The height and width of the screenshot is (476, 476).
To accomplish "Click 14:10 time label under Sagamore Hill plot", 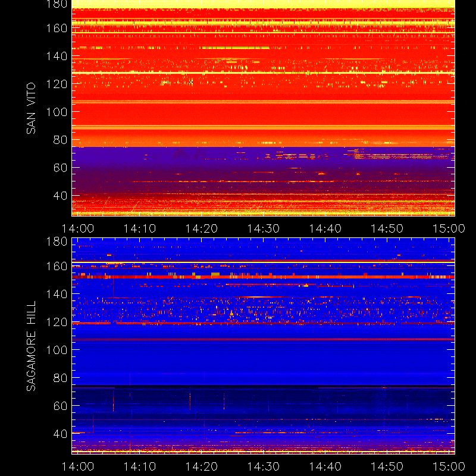I will [x=140, y=466].
